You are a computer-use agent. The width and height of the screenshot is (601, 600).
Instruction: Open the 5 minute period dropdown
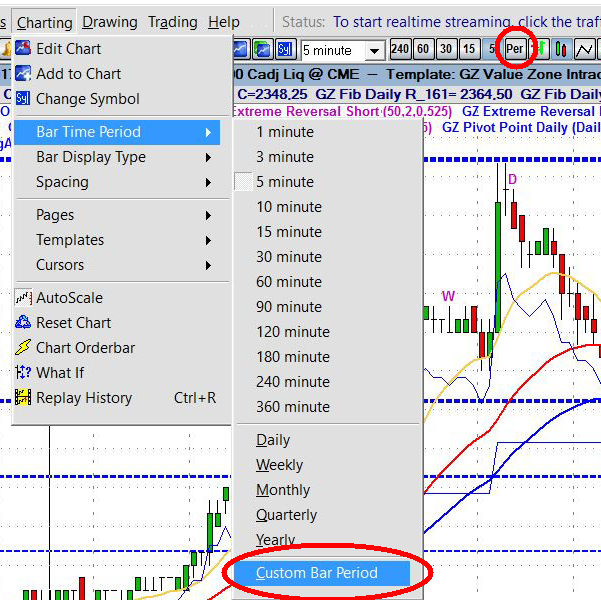[x=375, y=50]
